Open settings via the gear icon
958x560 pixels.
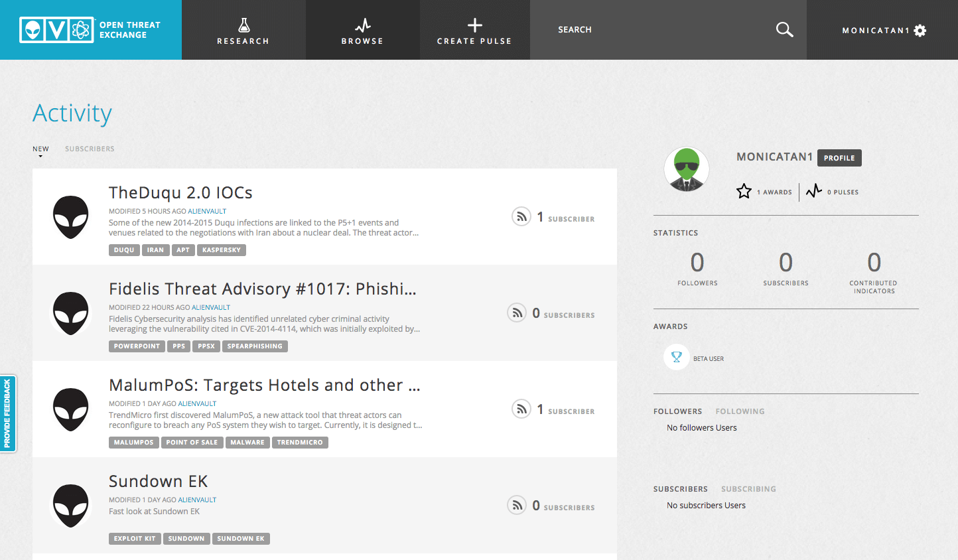coord(920,31)
